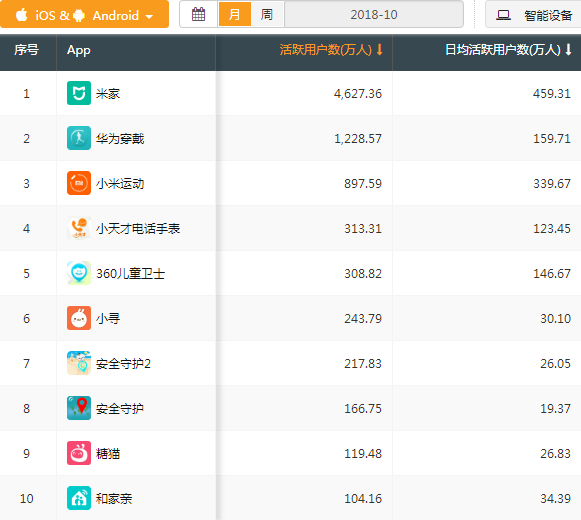
Task: Select the value 4,627.36
Action: 358,93
